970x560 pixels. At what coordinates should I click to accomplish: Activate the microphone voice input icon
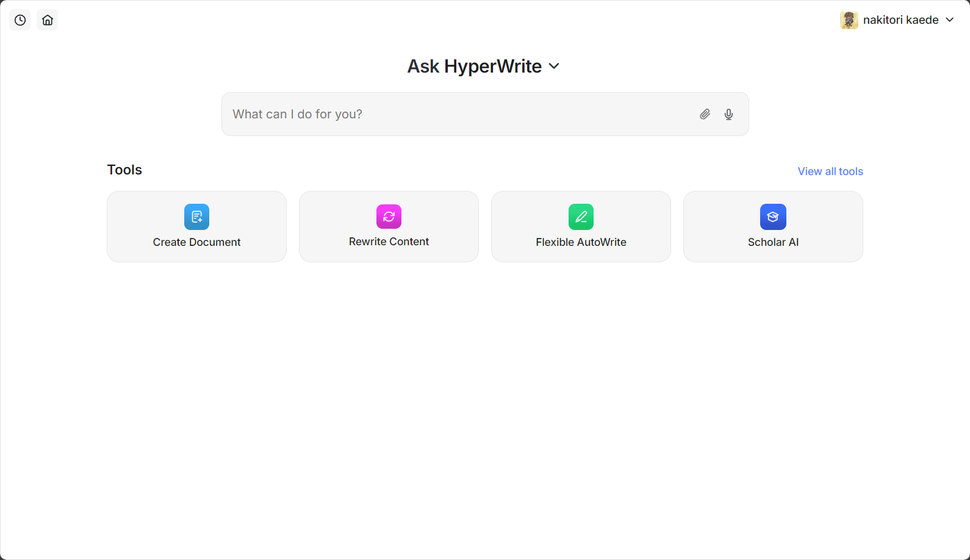728,114
